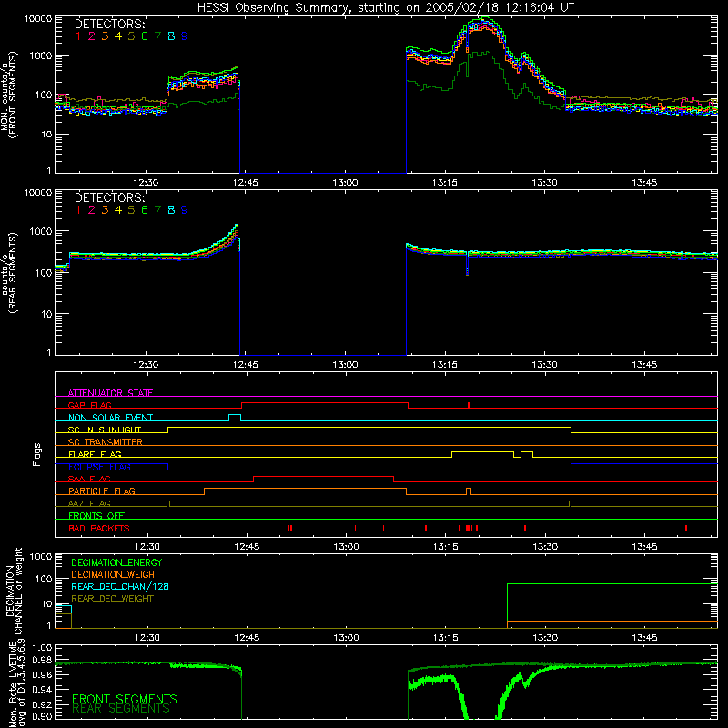The image size is (728, 728).
Task: Select detector 3 in front segments legend
Action: tap(105, 36)
